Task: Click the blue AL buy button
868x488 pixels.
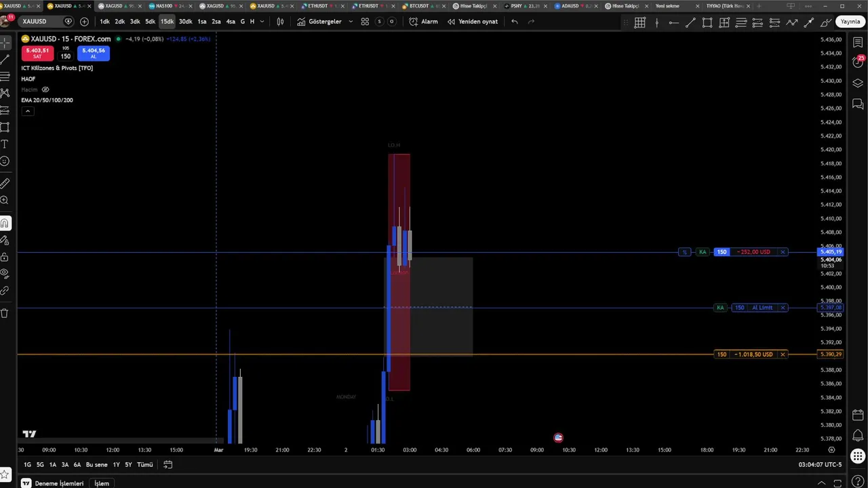Action: 94,53
